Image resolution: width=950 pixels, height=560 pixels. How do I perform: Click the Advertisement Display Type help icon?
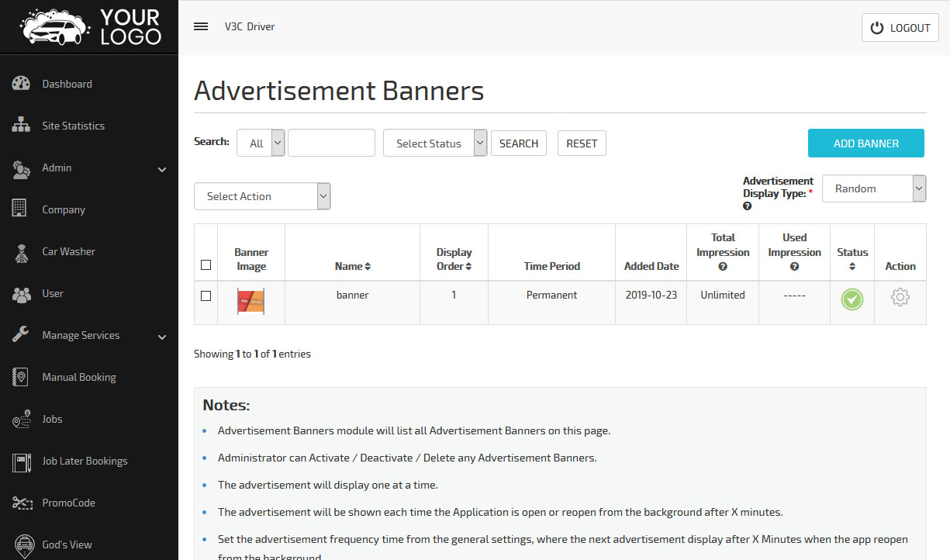748,206
